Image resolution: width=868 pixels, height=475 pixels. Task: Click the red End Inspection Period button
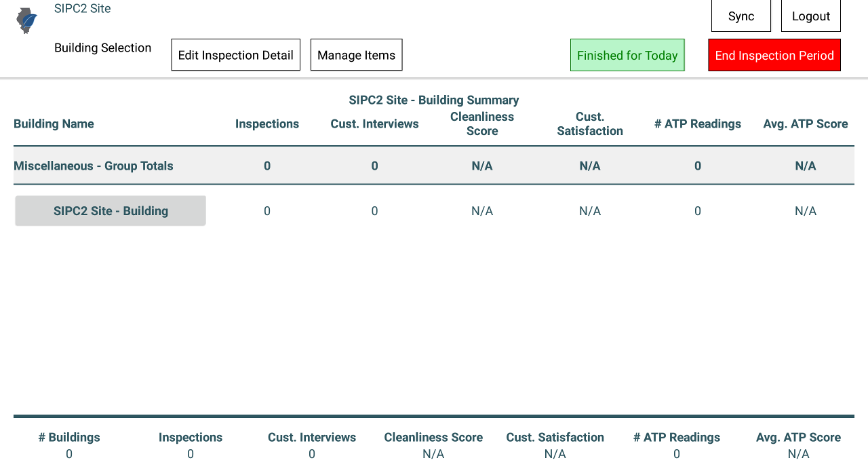774,55
